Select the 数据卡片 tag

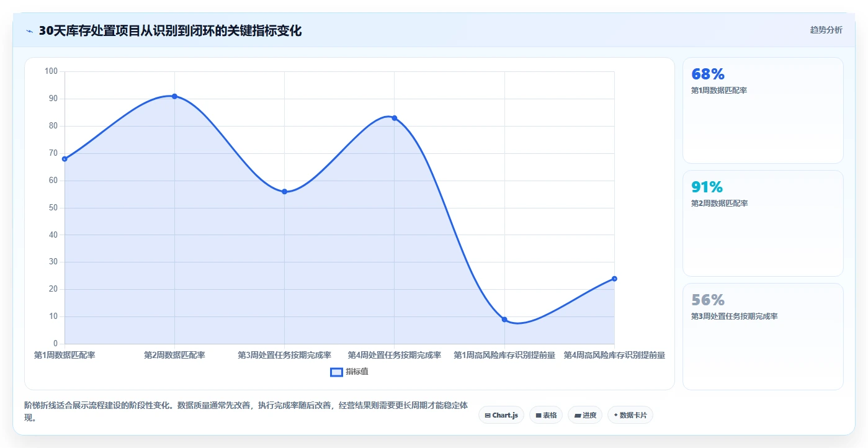630,415
